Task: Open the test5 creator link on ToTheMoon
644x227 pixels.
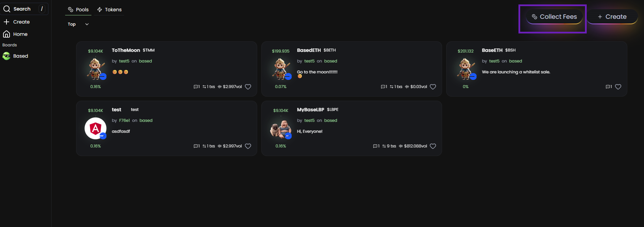Action: click(x=124, y=61)
